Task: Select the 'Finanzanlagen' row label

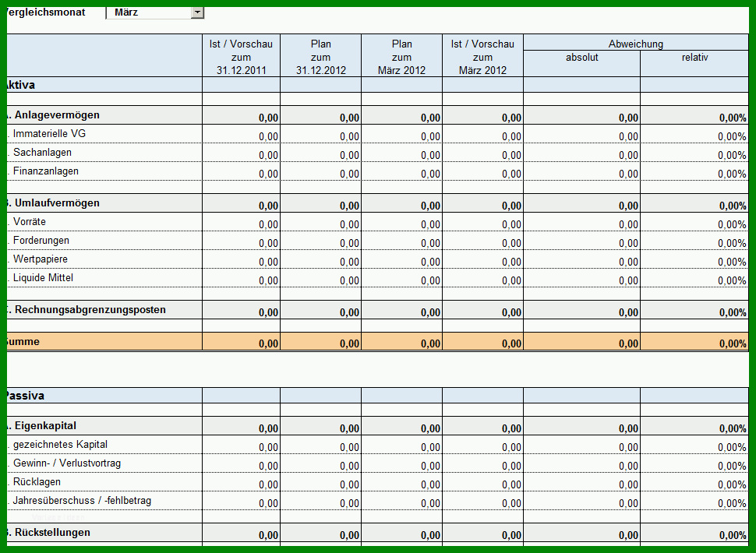Action: tap(45, 171)
